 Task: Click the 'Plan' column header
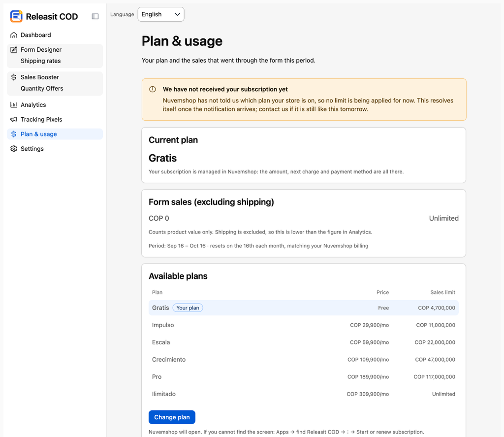pyautogui.click(x=157, y=292)
